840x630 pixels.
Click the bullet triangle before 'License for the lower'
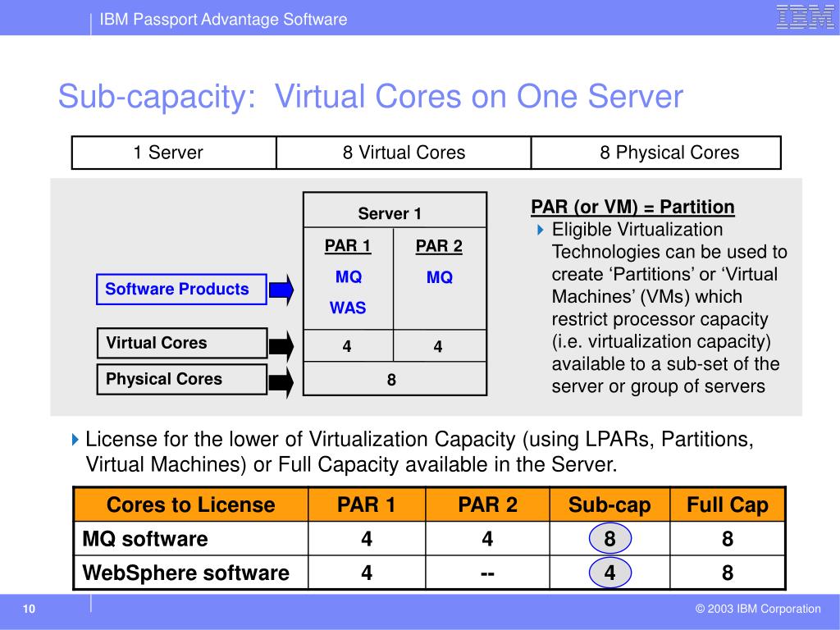(x=75, y=440)
